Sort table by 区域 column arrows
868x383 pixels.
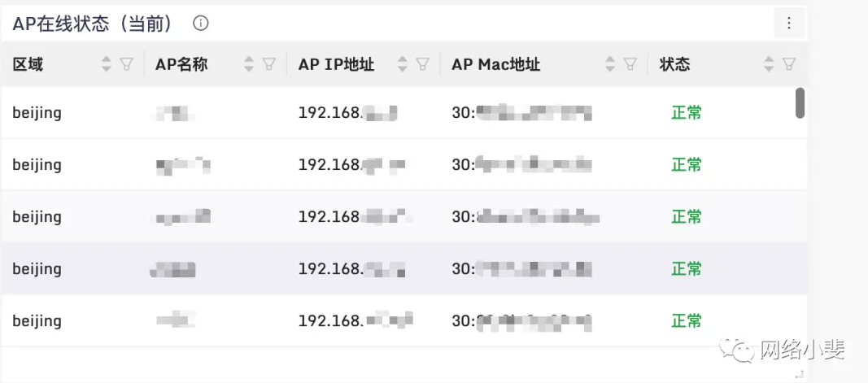(107, 64)
